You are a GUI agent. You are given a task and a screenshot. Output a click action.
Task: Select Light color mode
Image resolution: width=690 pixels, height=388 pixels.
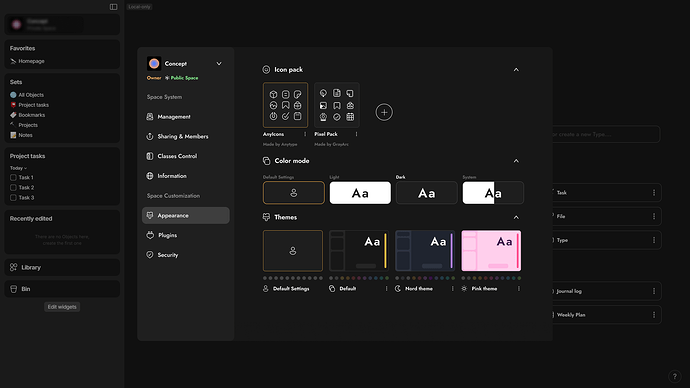coord(360,193)
